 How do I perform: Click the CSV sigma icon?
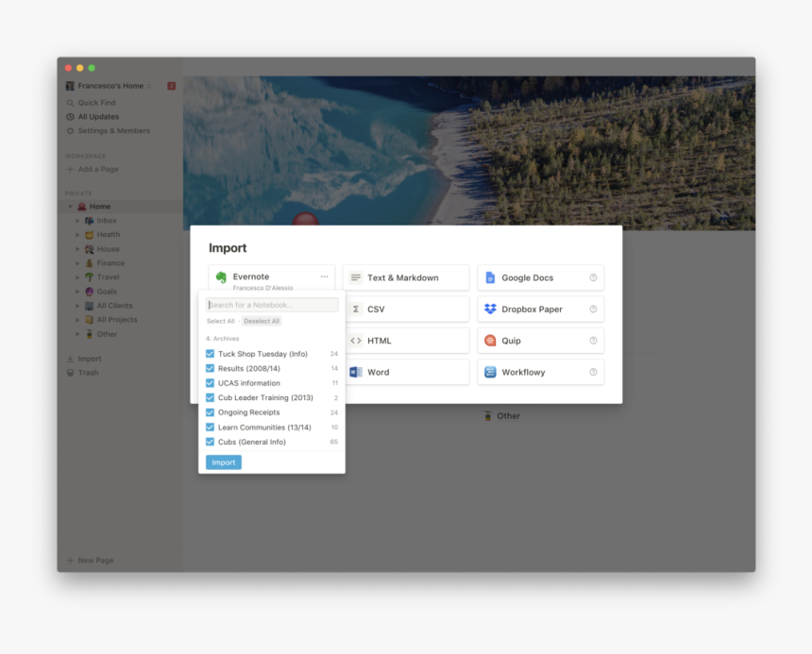(356, 310)
